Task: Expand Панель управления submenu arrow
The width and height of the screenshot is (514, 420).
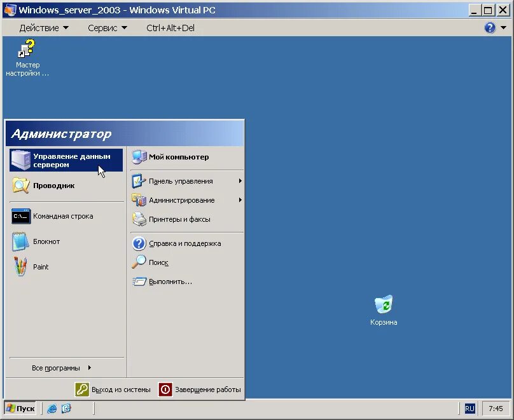Action: pos(240,180)
